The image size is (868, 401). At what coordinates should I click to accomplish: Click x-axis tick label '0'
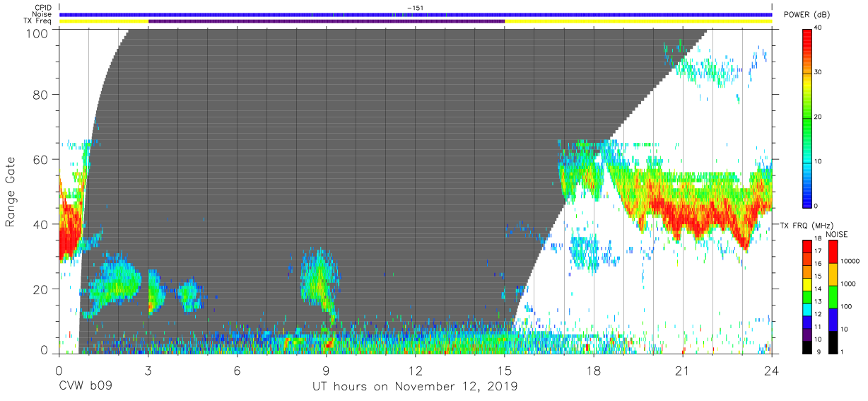(59, 371)
